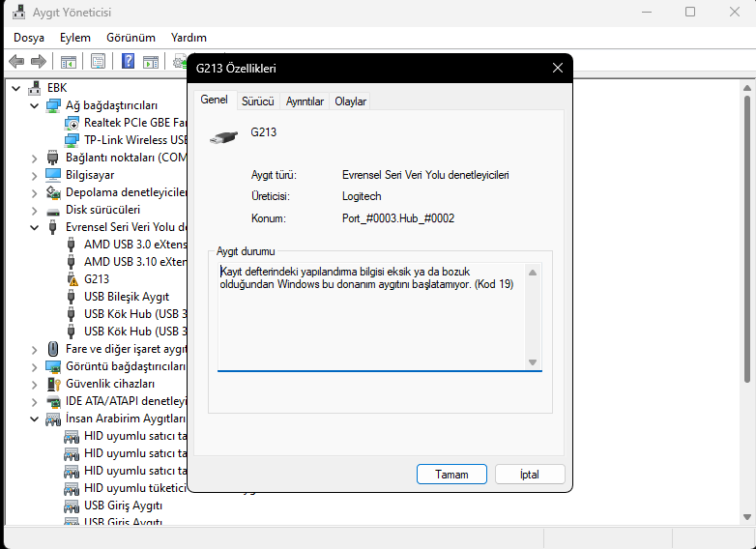756x549 pixels.
Task: Click the Tamam button
Action: click(x=451, y=475)
